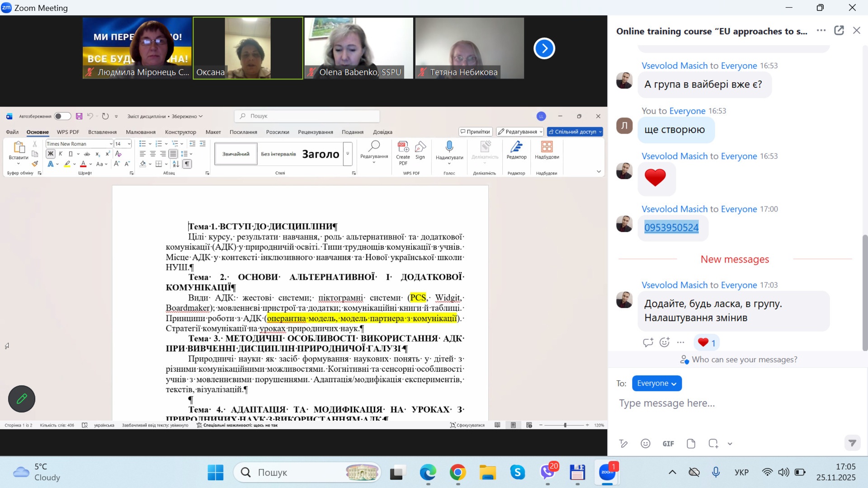
Task: Open the Редагування mode dropdown
Action: (x=520, y=132)
